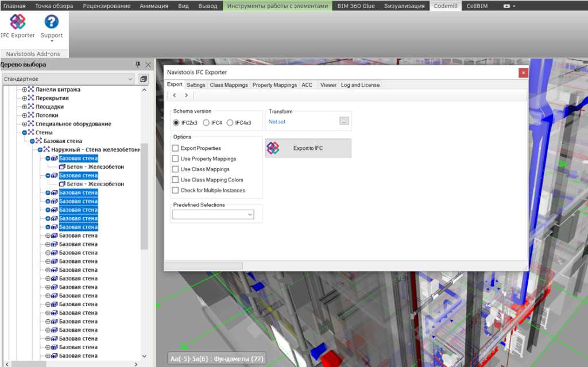The width and height of the screenshot is (588, 367).
Task: Click the tree scroll down arrow
Action: [144, 356]
